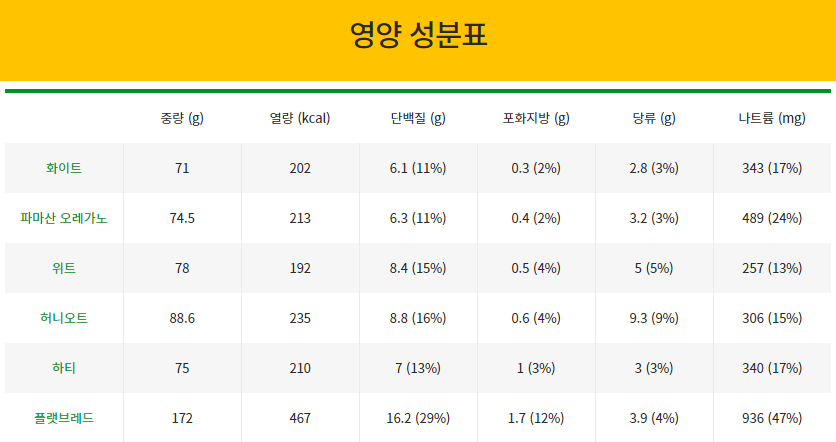This screenshot has height=442, width=836.
Task: Click 허니오트 calories value 235
Action: (x=300, y=318)
